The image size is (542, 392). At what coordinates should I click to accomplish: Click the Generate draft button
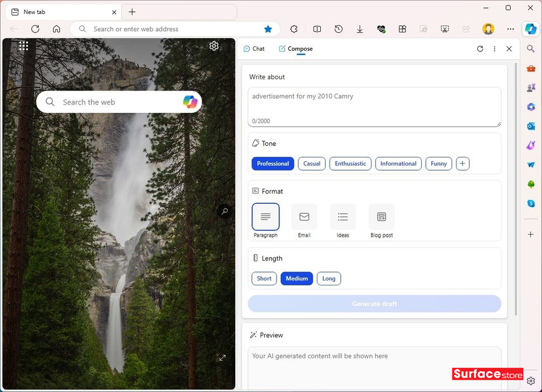pos(374,304)
